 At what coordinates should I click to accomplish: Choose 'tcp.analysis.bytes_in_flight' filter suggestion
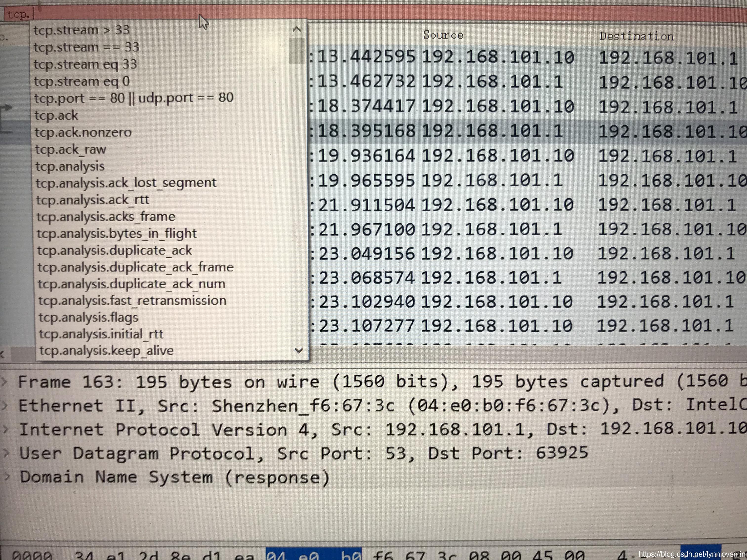117,234
